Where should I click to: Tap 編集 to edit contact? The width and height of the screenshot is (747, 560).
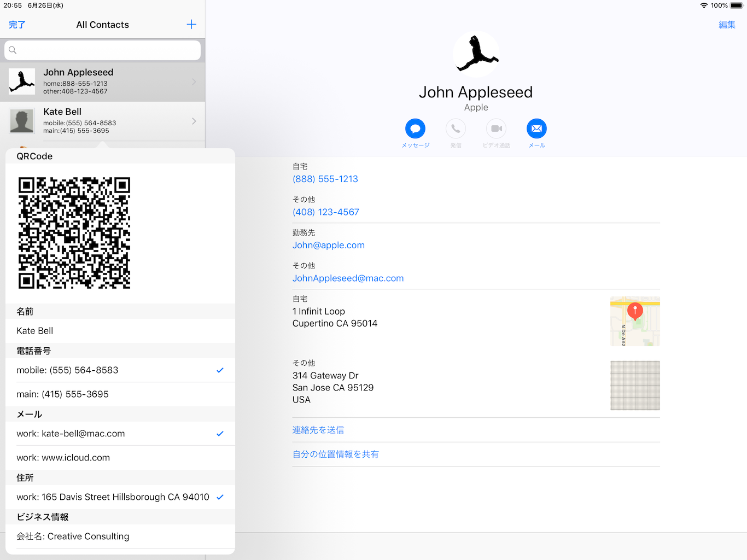click(x=727, y=25)
